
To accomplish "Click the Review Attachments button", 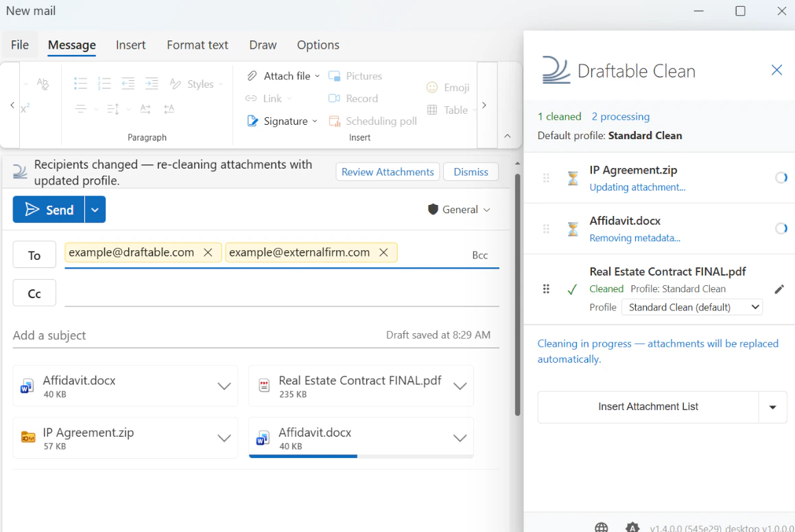I will pyautogui.click(x=388, y=172).
